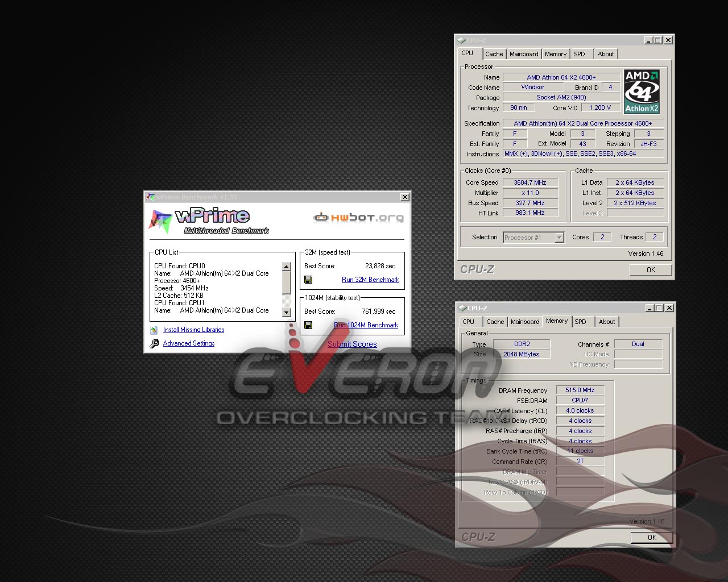
Task: Click the Package value Socket AM2 (940)
Action: tap(561, 97)
